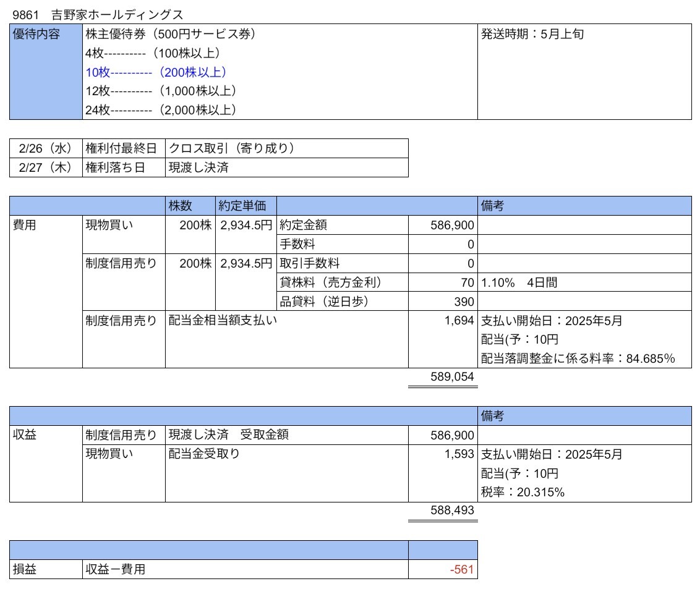Click the "24枚 （2,000株以上）" line
This screenshot has width=700, height=589.
tap(161, 110)
